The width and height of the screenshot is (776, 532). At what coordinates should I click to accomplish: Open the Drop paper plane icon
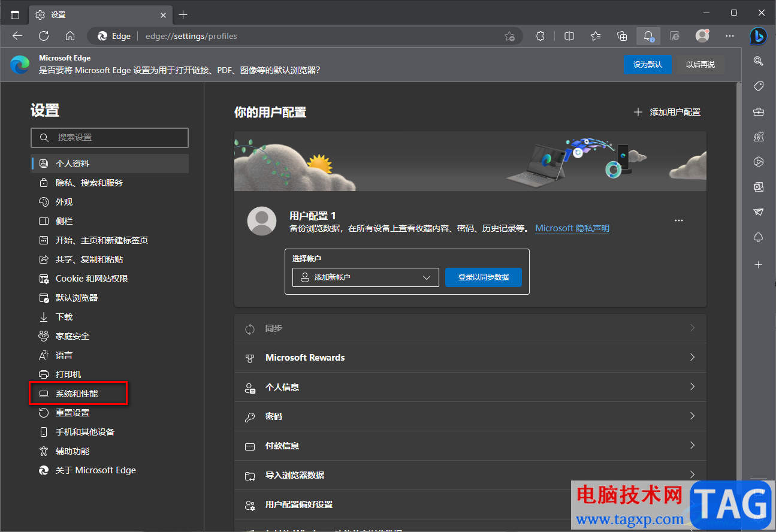click(759, 212)
